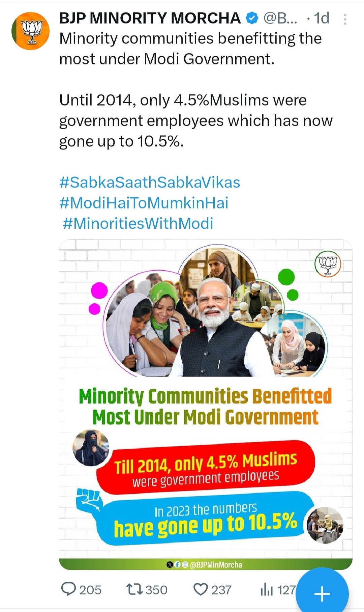Viewport: 364px width, 612px height.
Task: Click the BJP lotus logo in infographic corner
Action: coord(328,264)
